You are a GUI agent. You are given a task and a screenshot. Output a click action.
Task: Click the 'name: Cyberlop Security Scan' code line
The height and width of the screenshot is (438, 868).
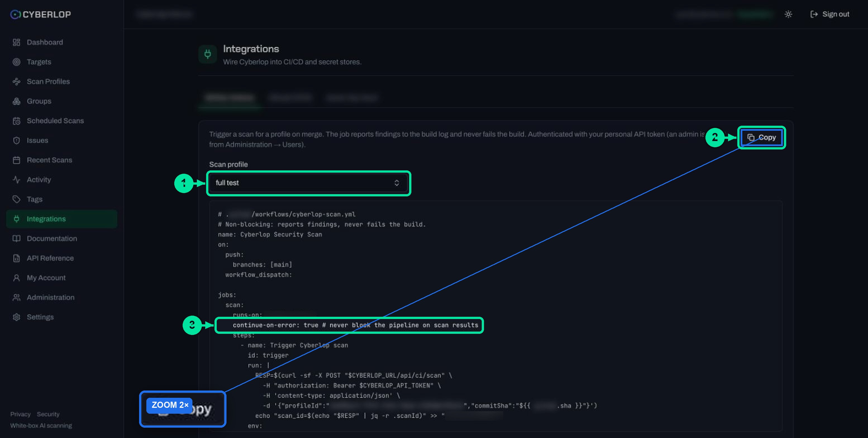point(270,234)
